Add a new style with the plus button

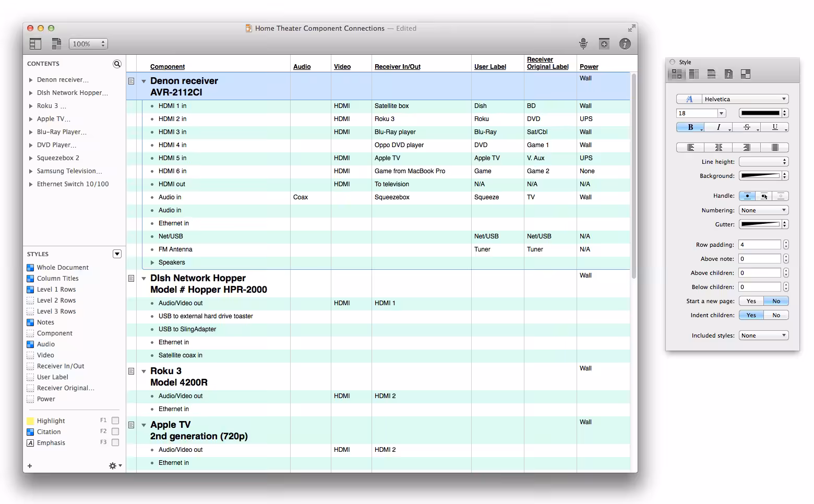tap(30, 465)
